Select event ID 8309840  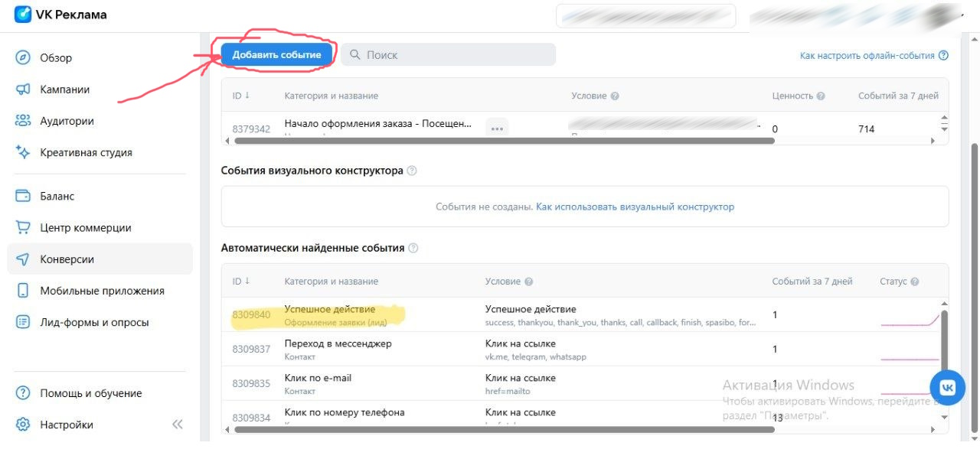(x=251, y=315)
